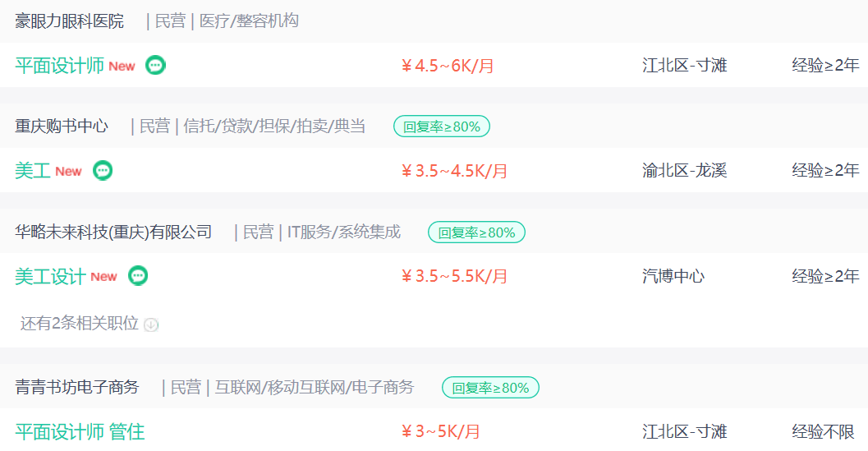Click the down-arrow icon after 还有2条相关职位
The width and height of the screenshot is (868, 451).
pyautogui.click(x=151, y=324)
